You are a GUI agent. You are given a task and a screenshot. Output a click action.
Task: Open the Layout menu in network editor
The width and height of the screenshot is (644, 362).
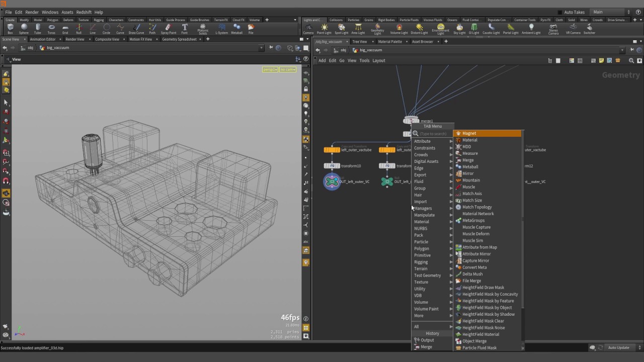[378, 60]
